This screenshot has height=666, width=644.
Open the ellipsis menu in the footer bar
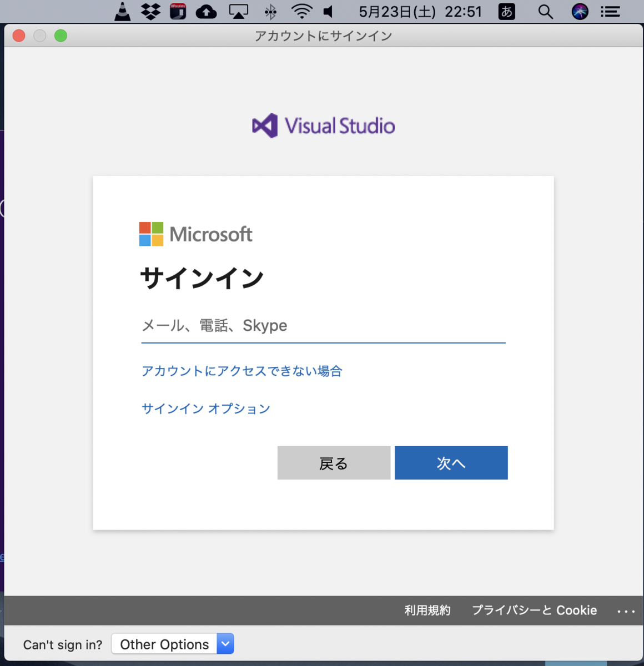coord(626,610)
